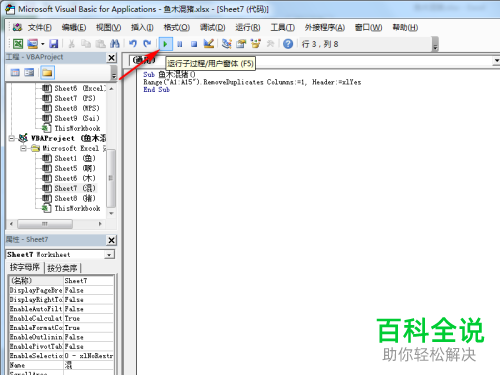This screenshot has height=375, width=500.
Task: Open the Object Browser icon
Action: click(x=256, y=44)
